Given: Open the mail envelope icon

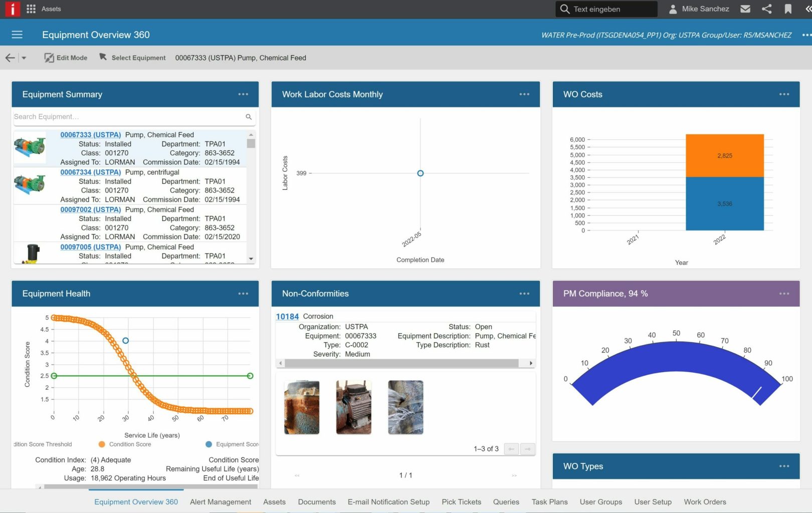Looking at the screenshot, I should [x=745, y=9].
